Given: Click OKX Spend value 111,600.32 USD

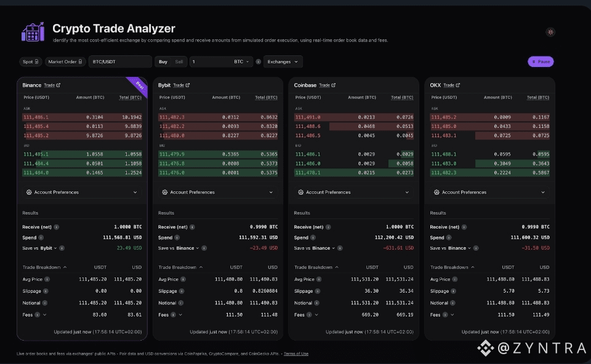Looking at the screenshot, I should [x=530, y=237].
